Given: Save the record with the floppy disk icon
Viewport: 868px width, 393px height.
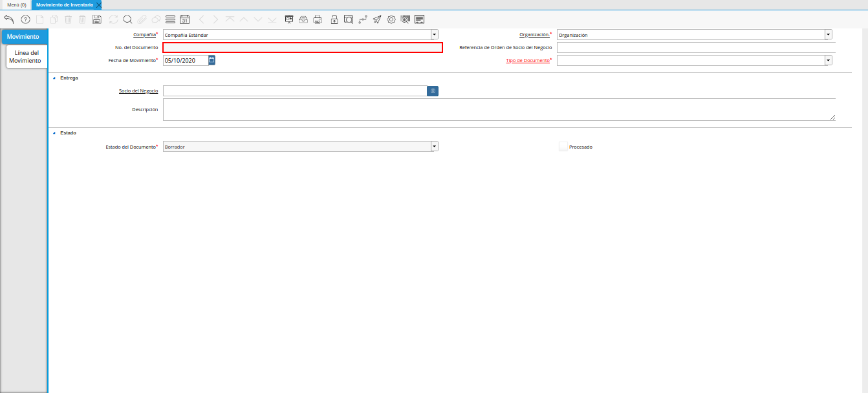Looking at the screenshot, I should [97, 19].
